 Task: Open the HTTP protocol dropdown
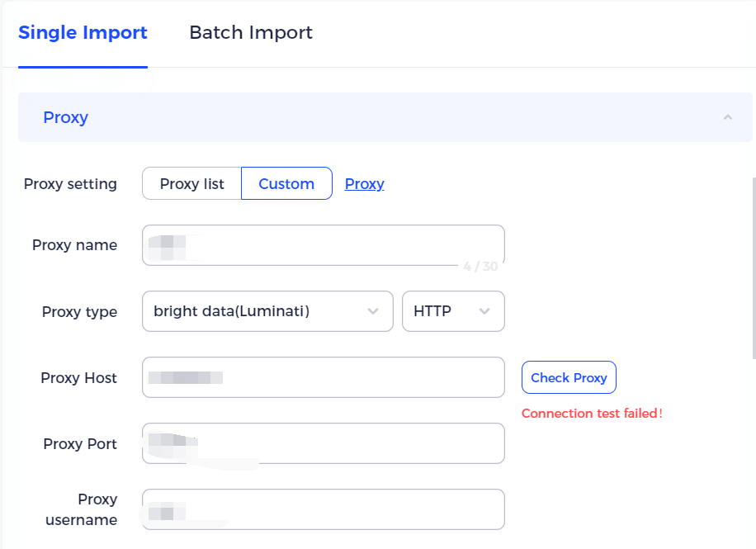click(x=442, y=311)
